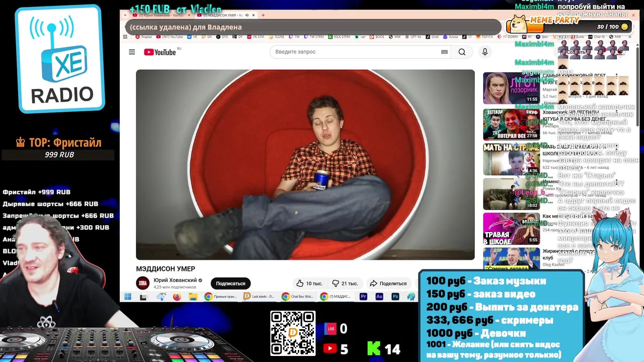Open the Яндекс bookmark
Image resolution: width=644 pixels, height=362 pixels.
click(x=143, y=37)
